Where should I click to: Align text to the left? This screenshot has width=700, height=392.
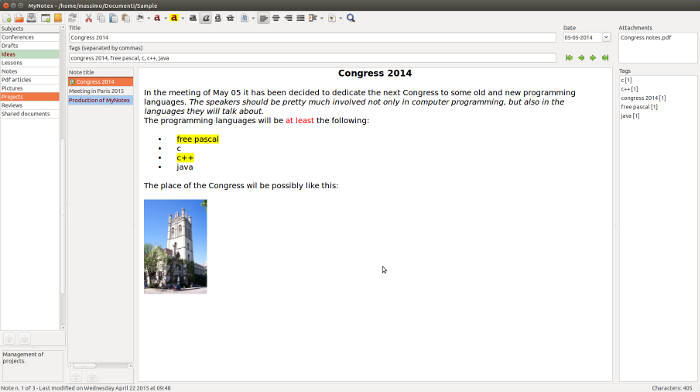point(264,18)
